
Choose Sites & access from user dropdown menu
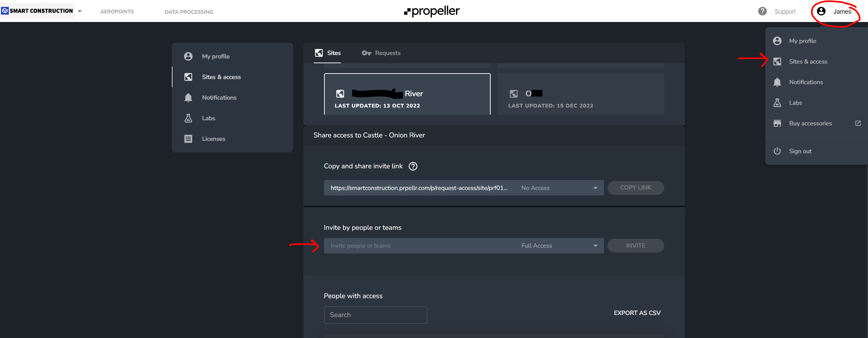coord(816,61)
